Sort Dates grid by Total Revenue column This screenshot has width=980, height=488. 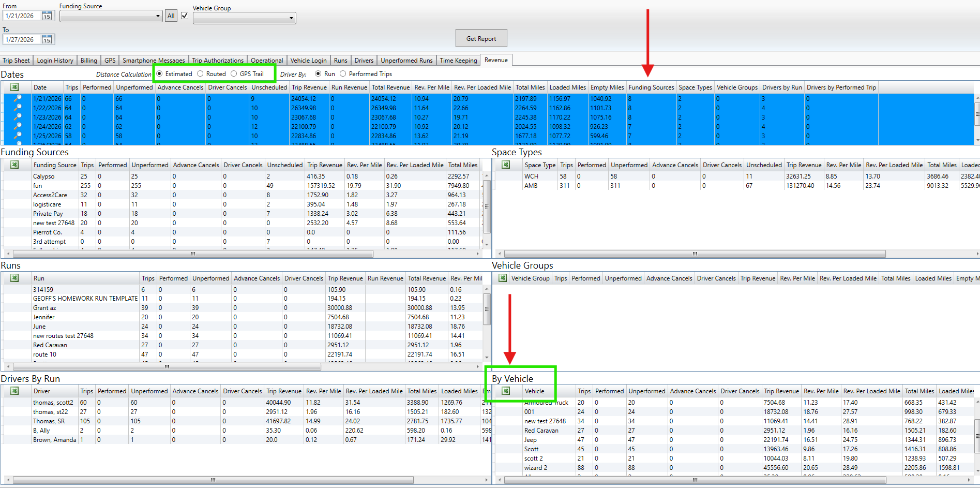click(x=390, y=87)
